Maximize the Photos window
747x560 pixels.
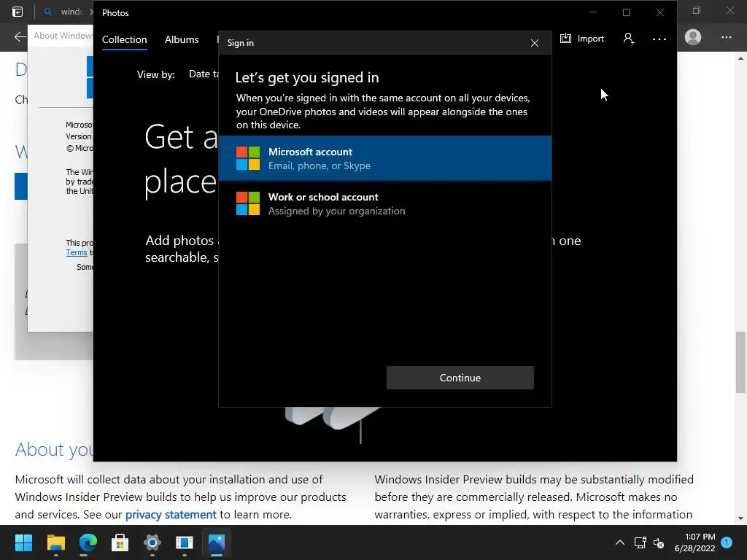click(x=627, y=12)
